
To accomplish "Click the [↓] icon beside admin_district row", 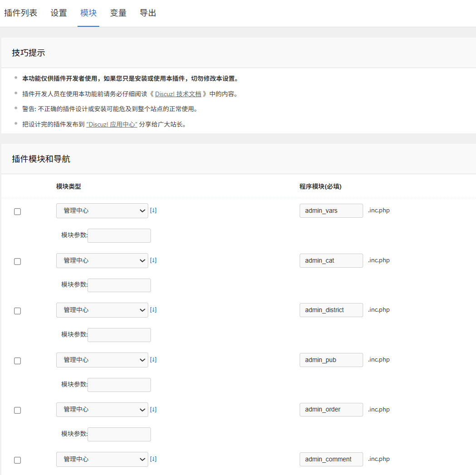I will click(x=153, y=310).
